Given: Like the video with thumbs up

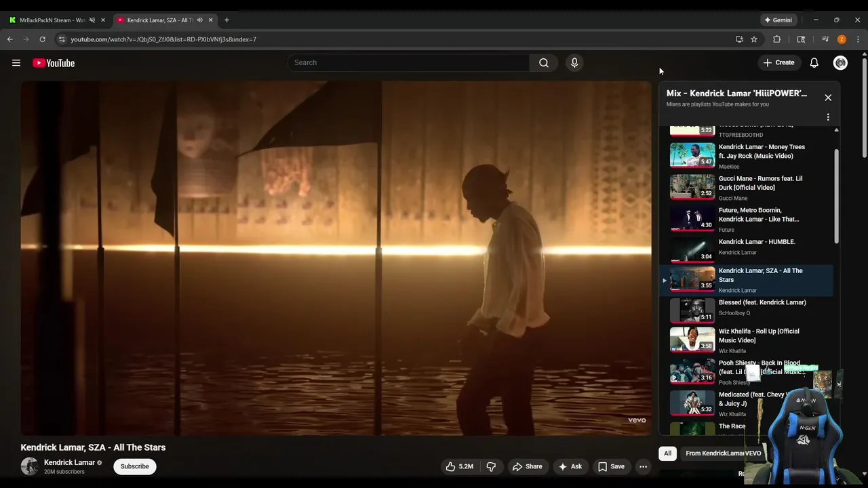Looking at the screenshot, I should click(459, 466).
